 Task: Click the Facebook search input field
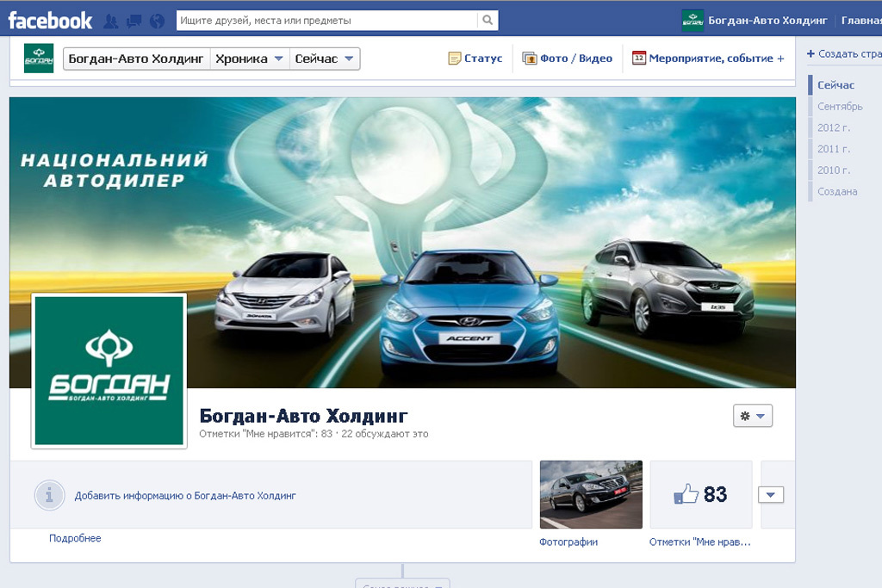click(326, 20)
